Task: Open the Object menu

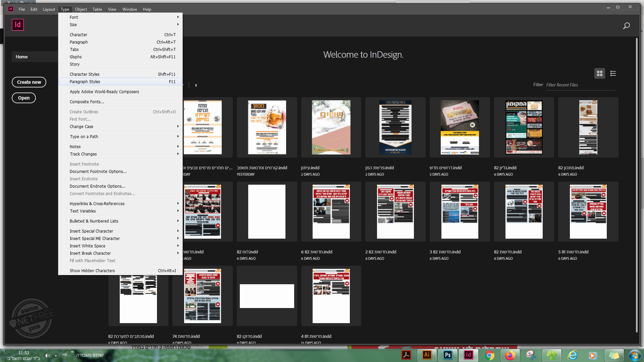Action: (81, 9)
